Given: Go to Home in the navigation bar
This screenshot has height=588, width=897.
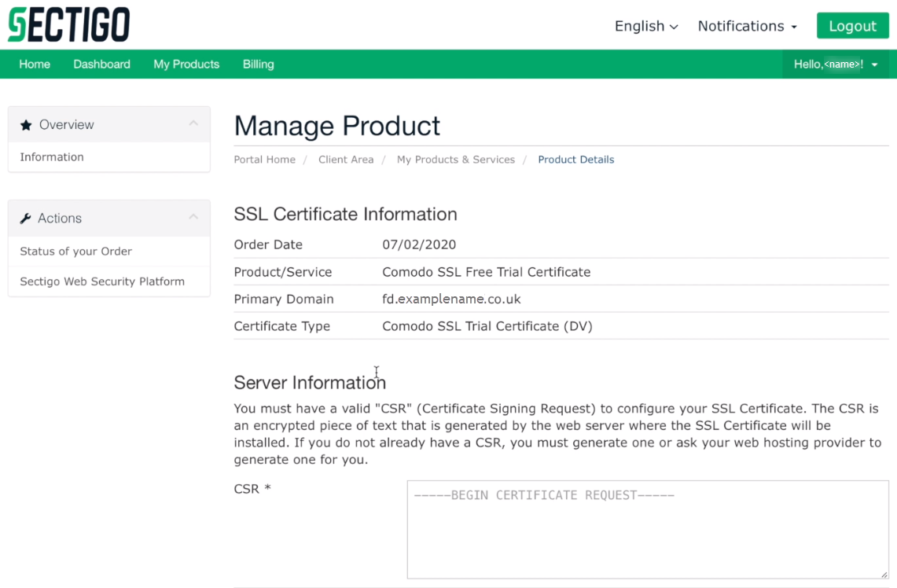Looking at the screenshot, I should [x=35, y=64].
